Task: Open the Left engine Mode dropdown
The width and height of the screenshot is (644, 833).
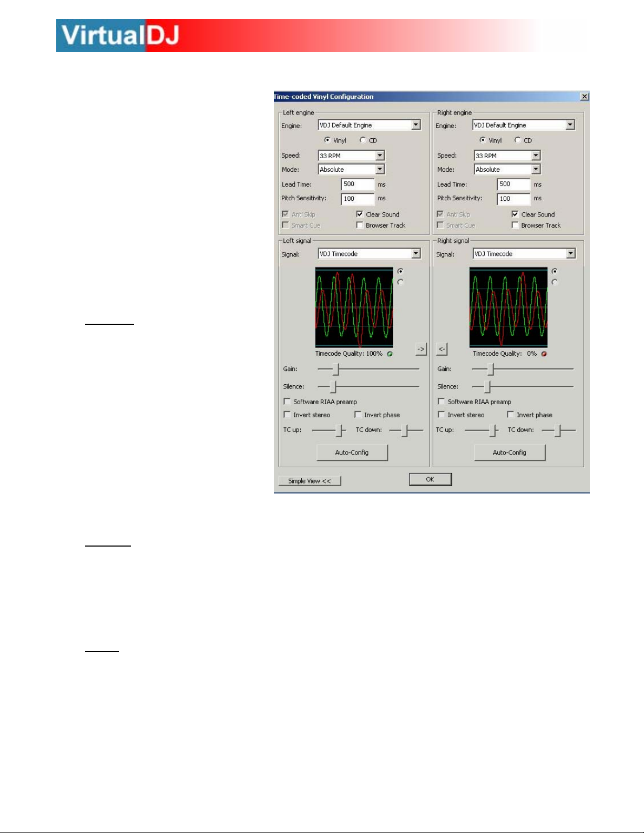Action: click(x=351, y=169)
